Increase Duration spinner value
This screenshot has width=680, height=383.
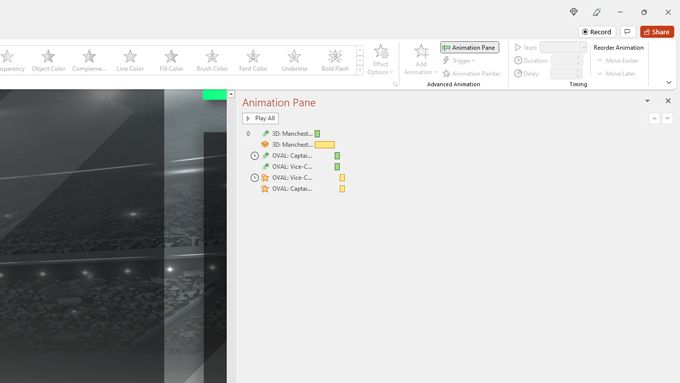tap(578, 58)
